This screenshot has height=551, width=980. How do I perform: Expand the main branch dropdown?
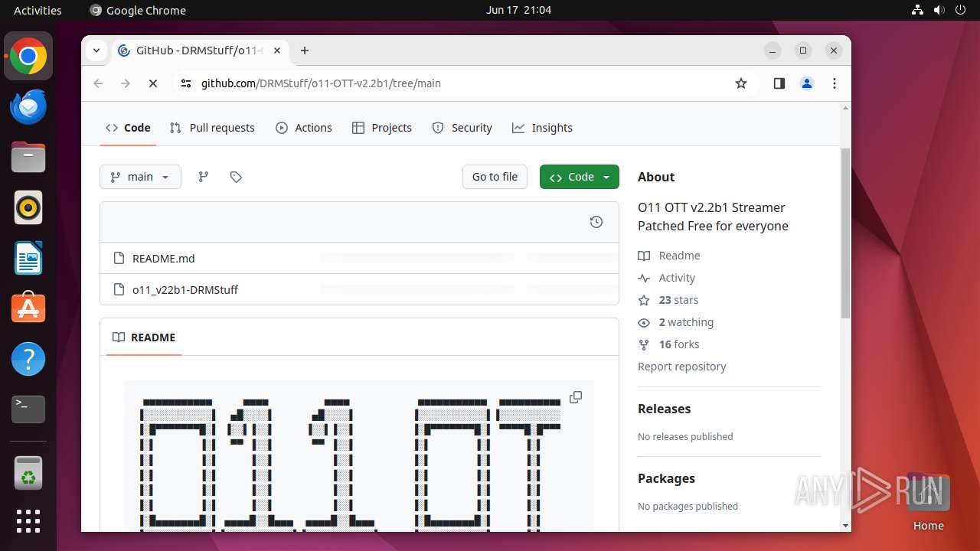click(140, 177)
